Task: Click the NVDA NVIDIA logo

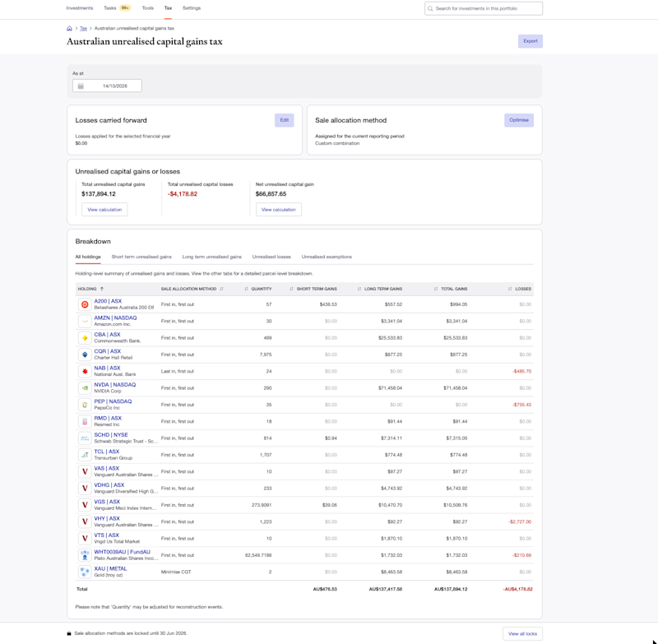Action: pyautogui.click(x=85, y=388)
